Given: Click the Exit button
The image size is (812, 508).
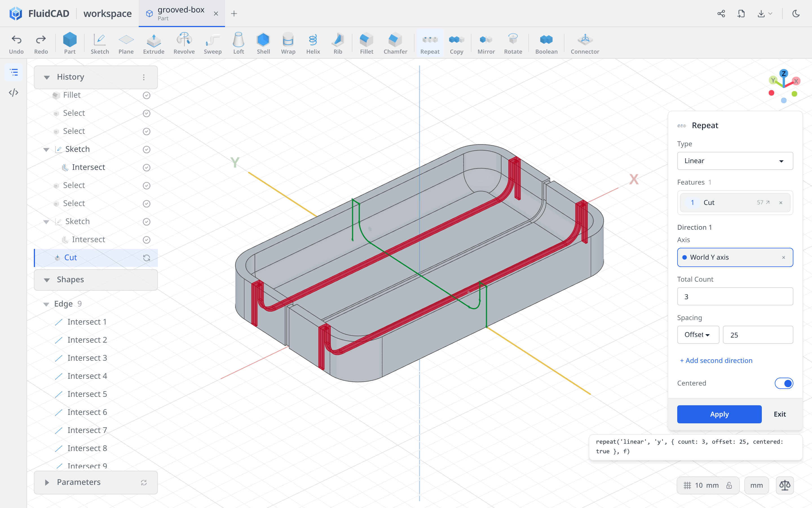Looking at the screenshot, I should pyautogui.click(x=780, y=414).
